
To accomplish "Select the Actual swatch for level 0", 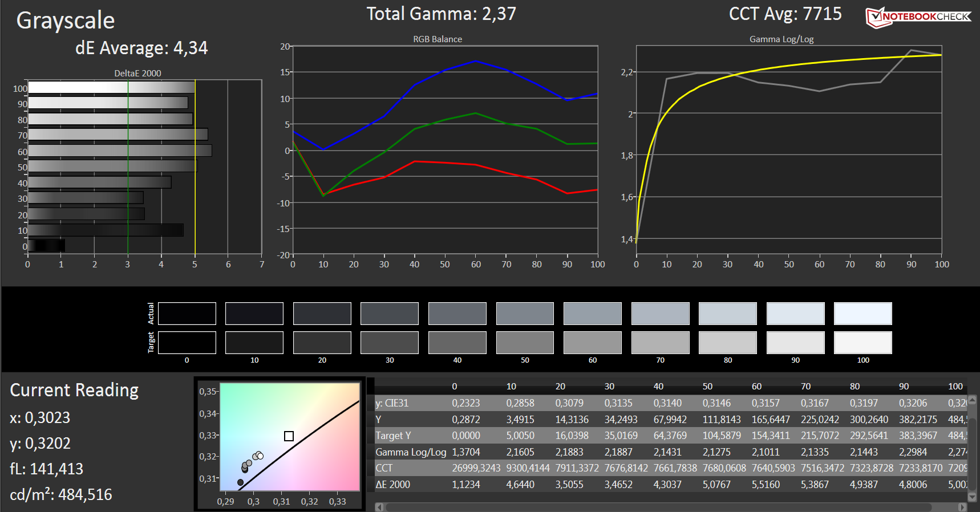I will tap(187, 314).
